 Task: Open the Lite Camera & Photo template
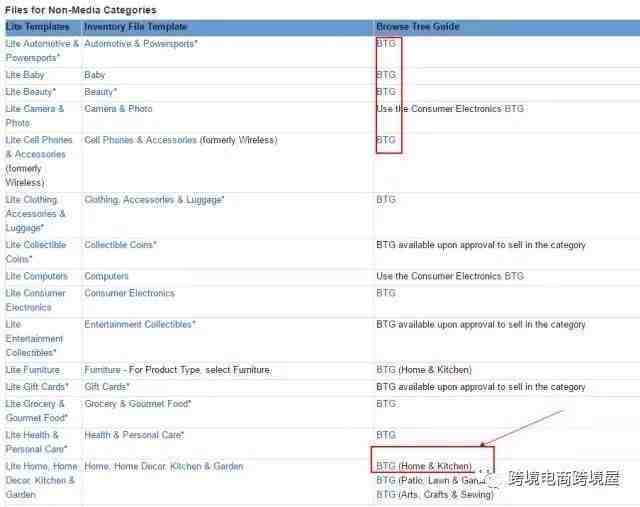click(x=35, y=116)
